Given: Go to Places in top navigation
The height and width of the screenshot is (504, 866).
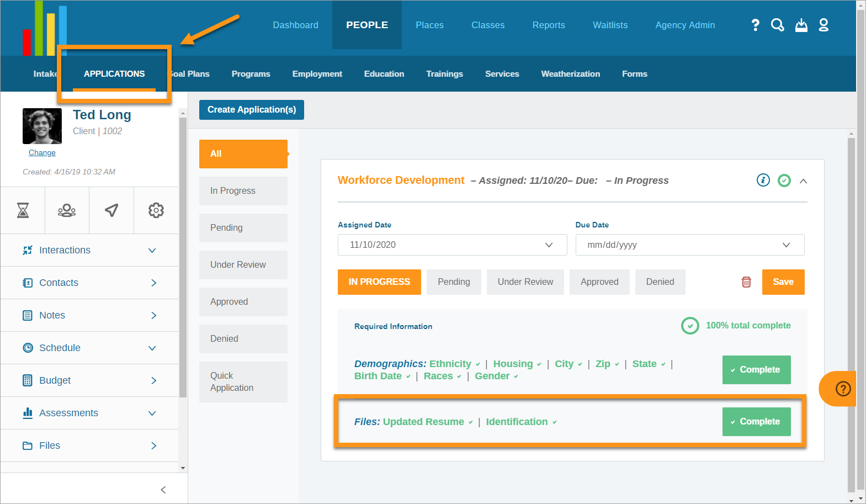Looking at the screenshot, I should [x=429, y=25].
